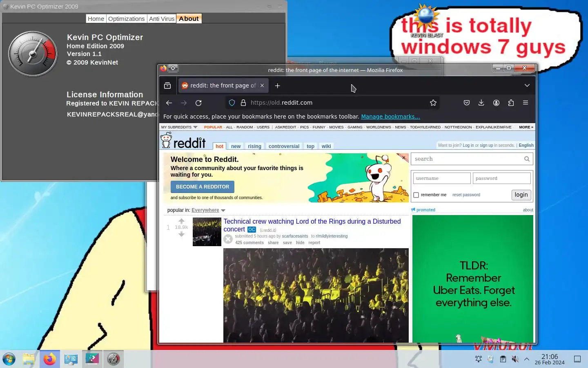Viewport: 588px width, 368px height.
Task: Open the Anti Virus tab in Kevin PC Optimizer
Action: pyautogui.click(x=162, y=19)
